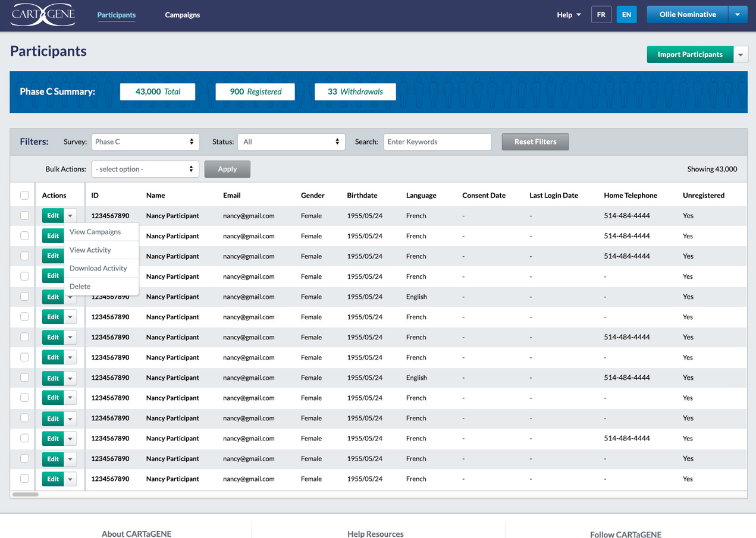Switch language to English with EN
The width and height of the screenshot is (756, 538).
[626, 15]
